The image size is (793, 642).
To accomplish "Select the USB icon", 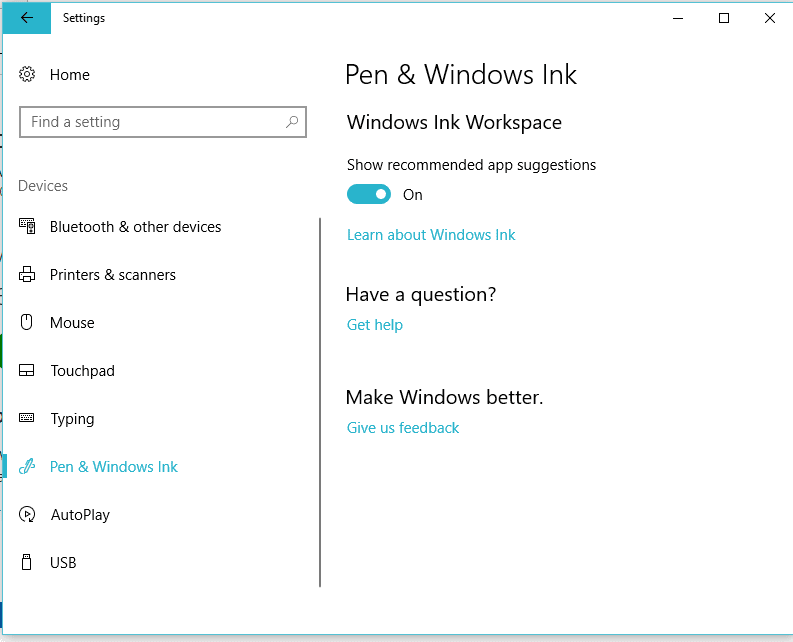I will (x=27, y=562).
